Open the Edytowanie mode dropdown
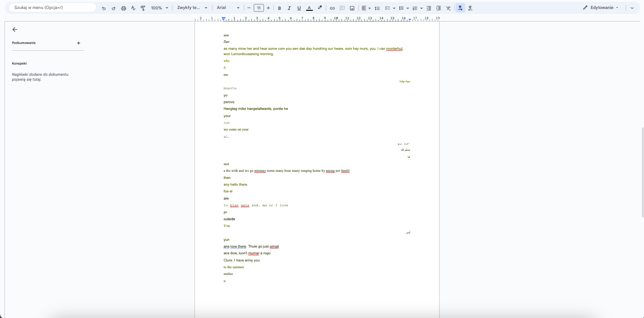The width and height of the screenshot is (644, 318). (601, 8)
